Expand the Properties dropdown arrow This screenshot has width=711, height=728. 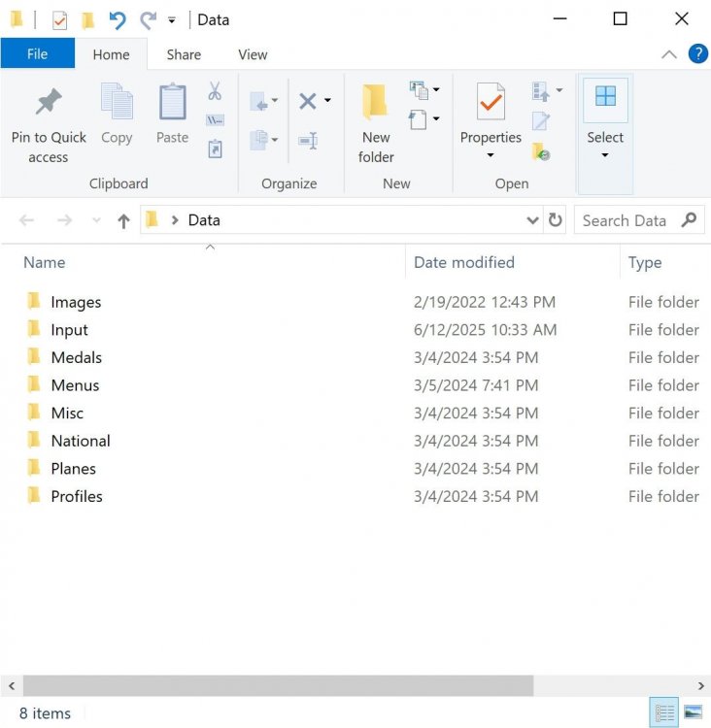click(491, 155)
